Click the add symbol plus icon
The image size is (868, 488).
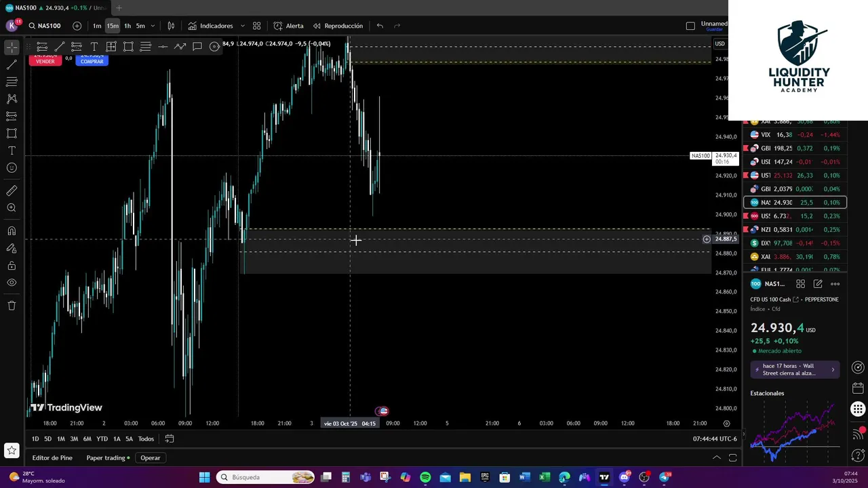tap(77, 26)
